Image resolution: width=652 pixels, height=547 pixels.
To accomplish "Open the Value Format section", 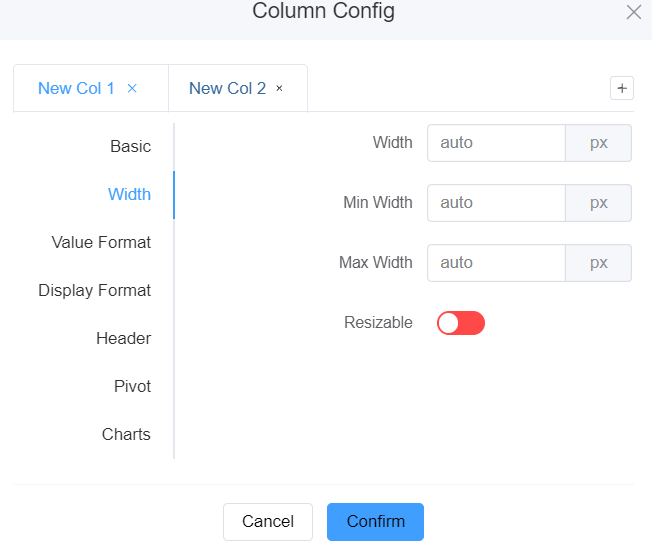I will click(101, 242).
